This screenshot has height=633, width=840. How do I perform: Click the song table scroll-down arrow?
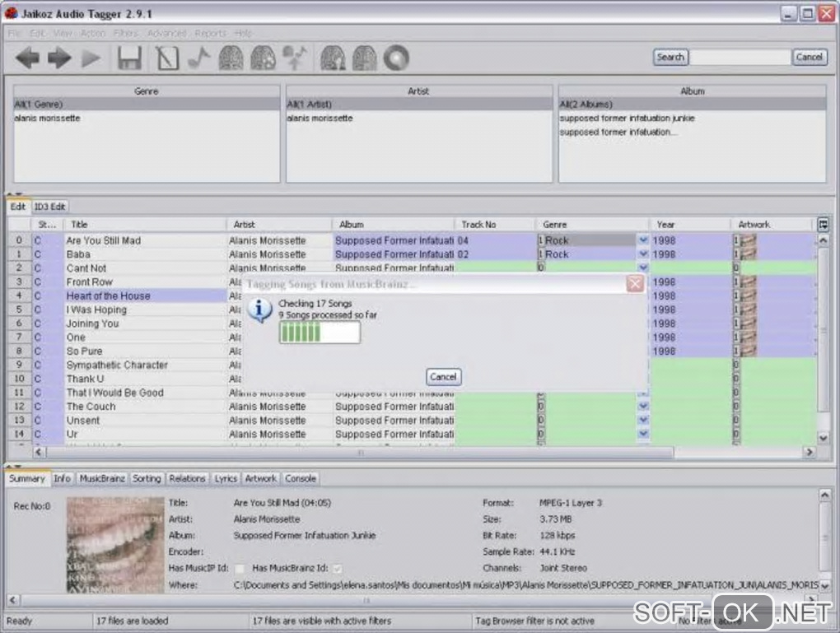click(x=824, y=438)
